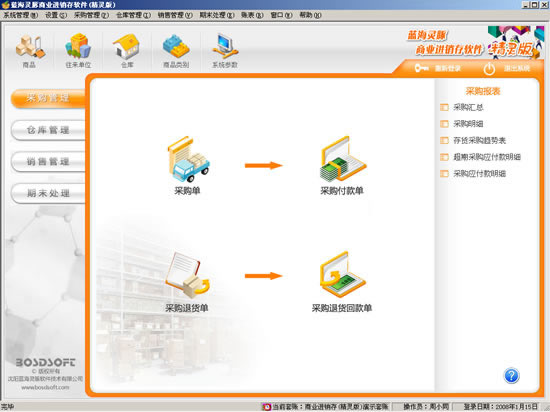Switch to 期末处理 sidebar section
This screenshot has height=412, width=550.
(x=48, y=193)
